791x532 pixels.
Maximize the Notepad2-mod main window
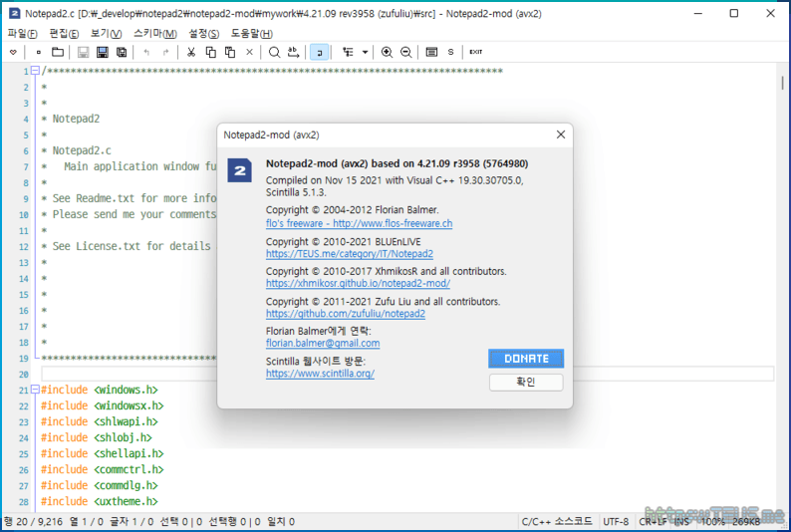click(x=734, y=14)
